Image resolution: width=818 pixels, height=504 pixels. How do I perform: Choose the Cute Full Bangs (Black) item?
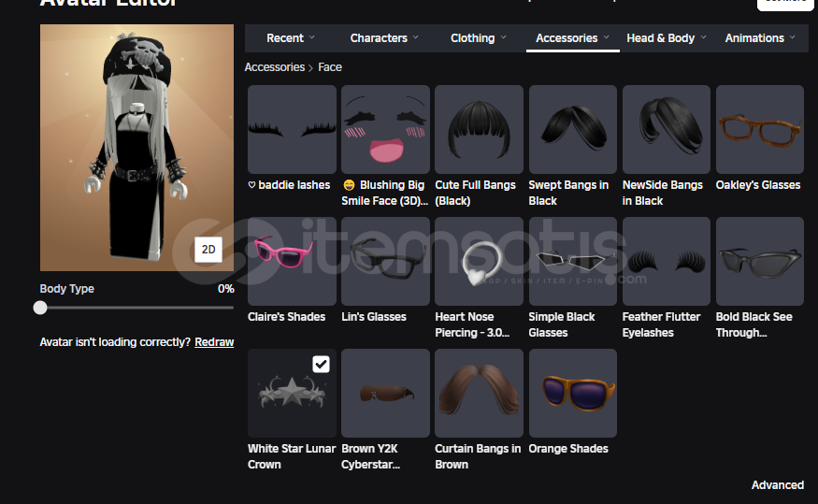pos(479,129)
